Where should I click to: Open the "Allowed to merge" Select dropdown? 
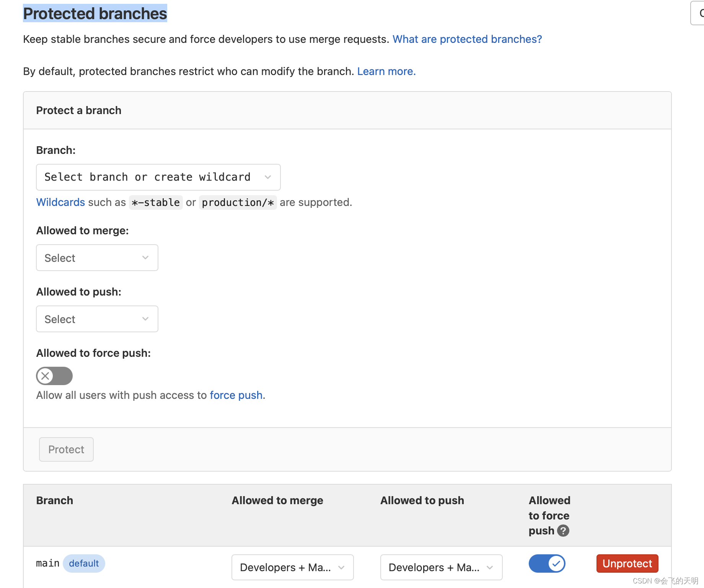(97, 258)
